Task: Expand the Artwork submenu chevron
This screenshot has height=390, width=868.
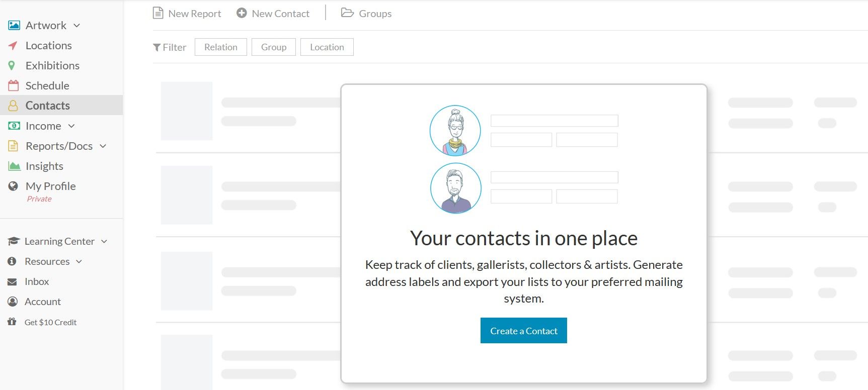Action: [x=77, y=26]
